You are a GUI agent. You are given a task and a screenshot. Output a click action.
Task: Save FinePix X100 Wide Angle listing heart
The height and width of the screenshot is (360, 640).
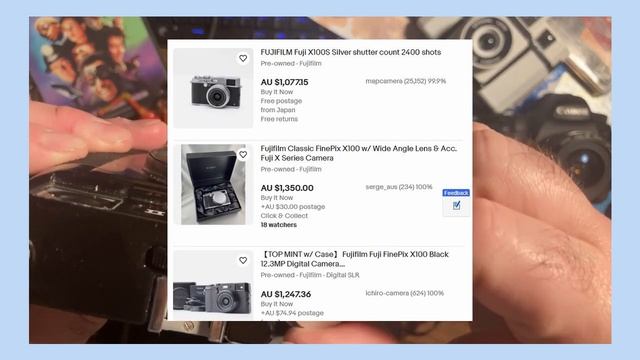243,155
